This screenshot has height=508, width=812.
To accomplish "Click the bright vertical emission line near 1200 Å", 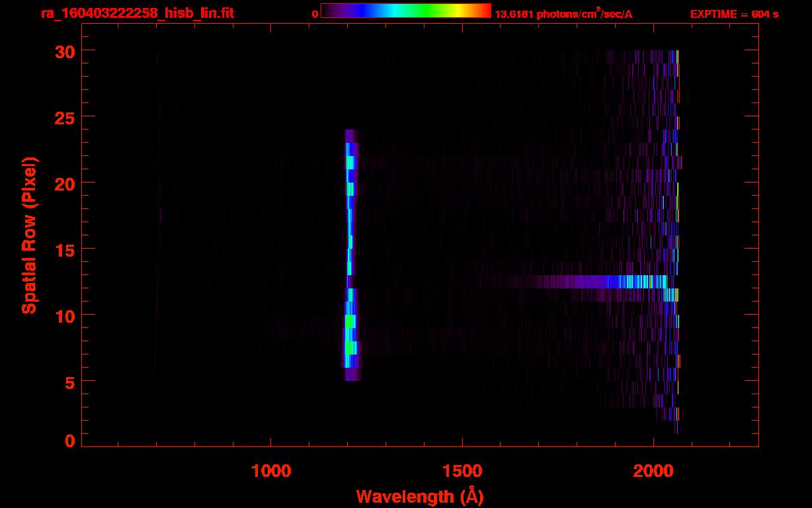I will click(x=350, y=255).
